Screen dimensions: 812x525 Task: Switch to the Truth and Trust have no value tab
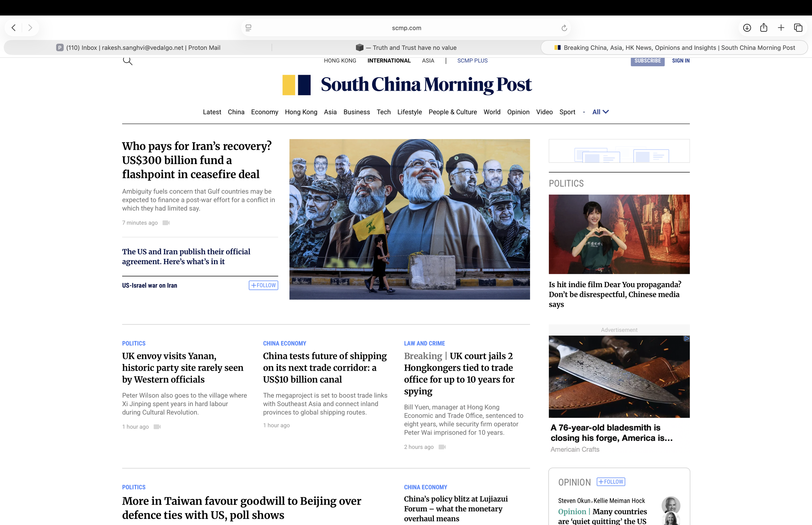[406, 48]
